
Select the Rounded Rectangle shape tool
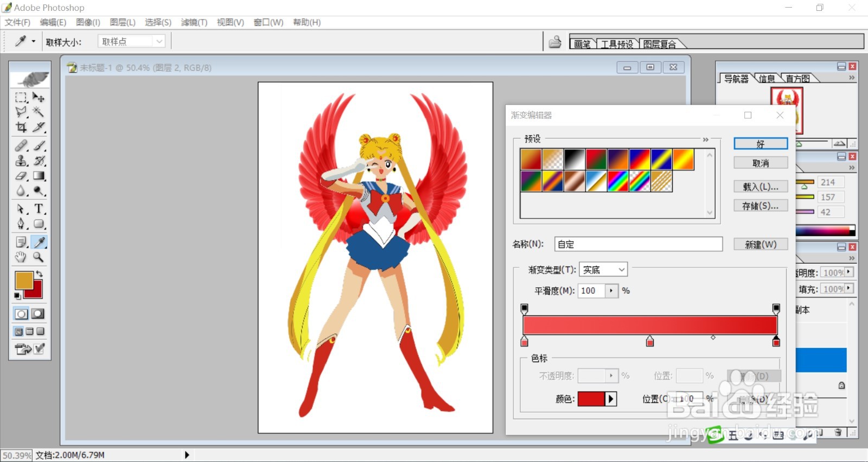pyautogui.click(x=39, y=224)
